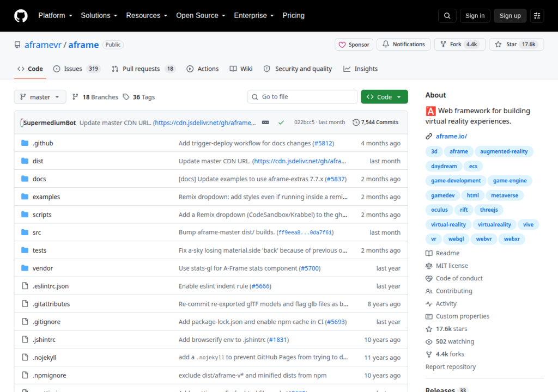Open the Open Source dropdown menu
Viewport: 558px width, 392px height.
201,15
